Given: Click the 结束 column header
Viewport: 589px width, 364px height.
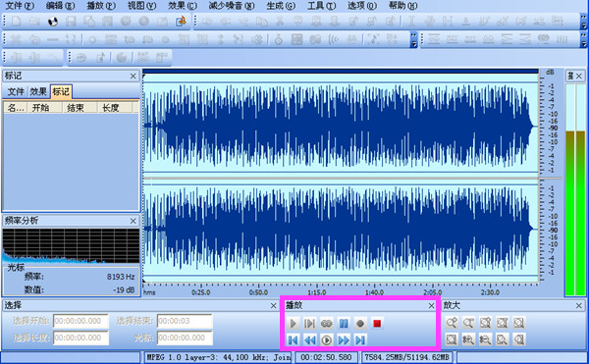Looking at the screenshot, I should pos(80,108).
